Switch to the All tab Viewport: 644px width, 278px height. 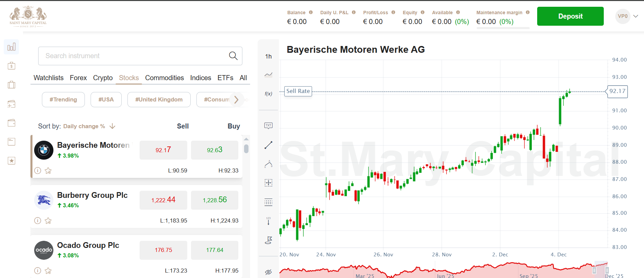click(243, 78)
